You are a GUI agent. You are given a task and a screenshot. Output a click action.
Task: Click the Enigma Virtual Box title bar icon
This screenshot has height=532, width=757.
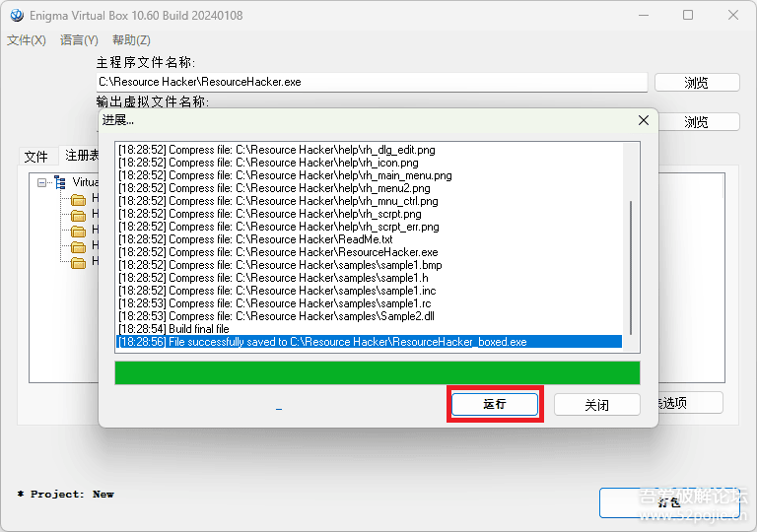pyautogui.click(x=17, y=16)
